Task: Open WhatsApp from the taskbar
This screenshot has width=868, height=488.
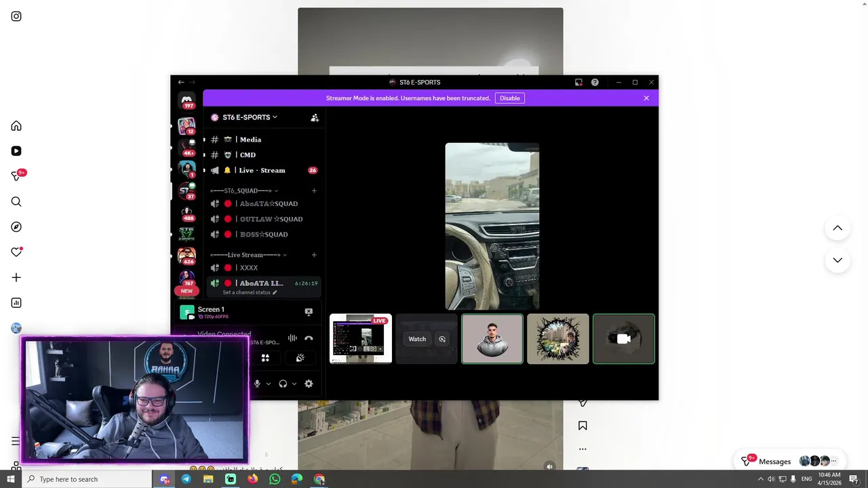Action: pos(275,479)
